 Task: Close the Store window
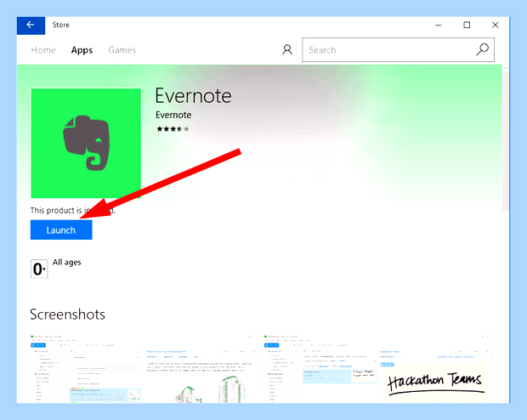click(495, 26)
